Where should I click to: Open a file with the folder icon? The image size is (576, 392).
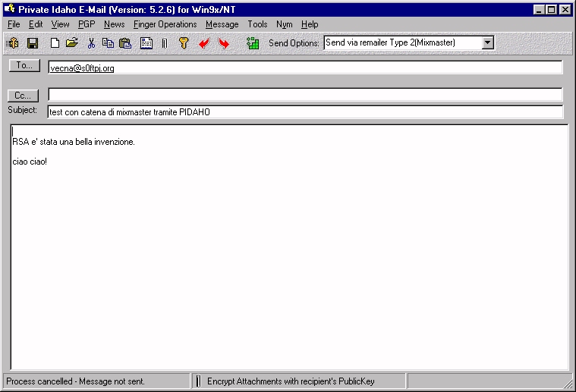[x=72, y=43]
